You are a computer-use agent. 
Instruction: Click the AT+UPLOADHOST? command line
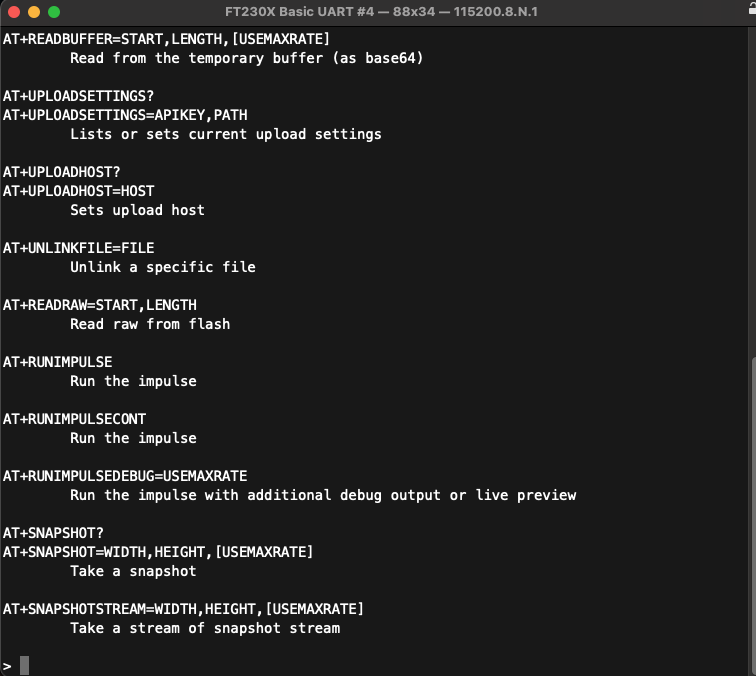pos(61,172)
